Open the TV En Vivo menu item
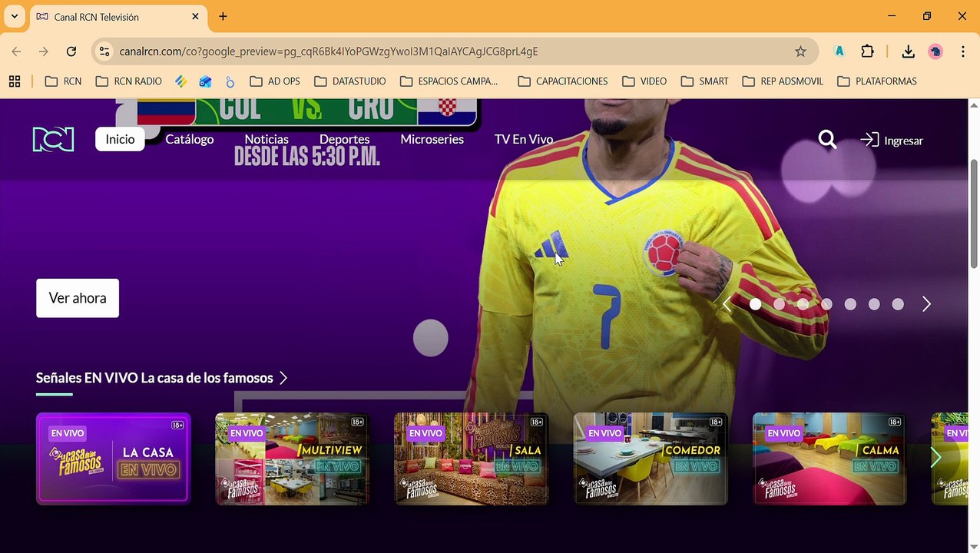Viewport: 980px width, 553px height. 524,139
